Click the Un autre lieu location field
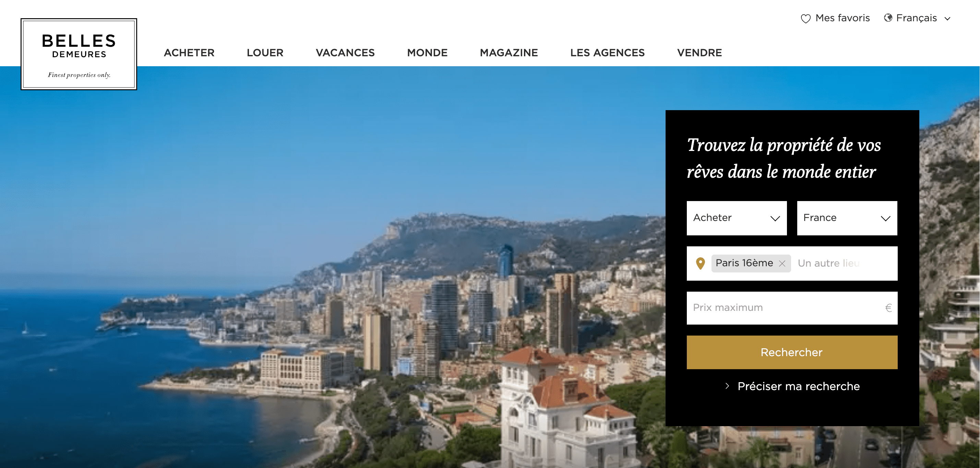The width and height of the screenshot is (980, 468). click(845, 264)
